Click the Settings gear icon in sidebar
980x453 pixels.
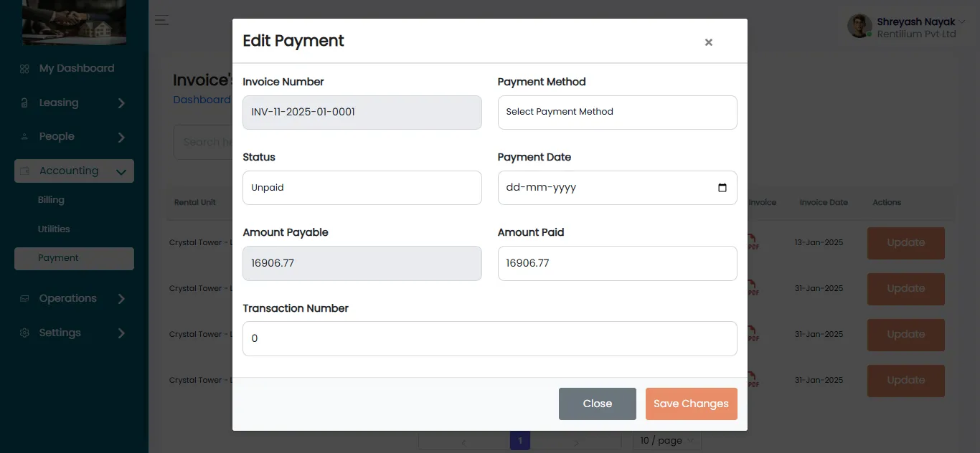point(24,333)
